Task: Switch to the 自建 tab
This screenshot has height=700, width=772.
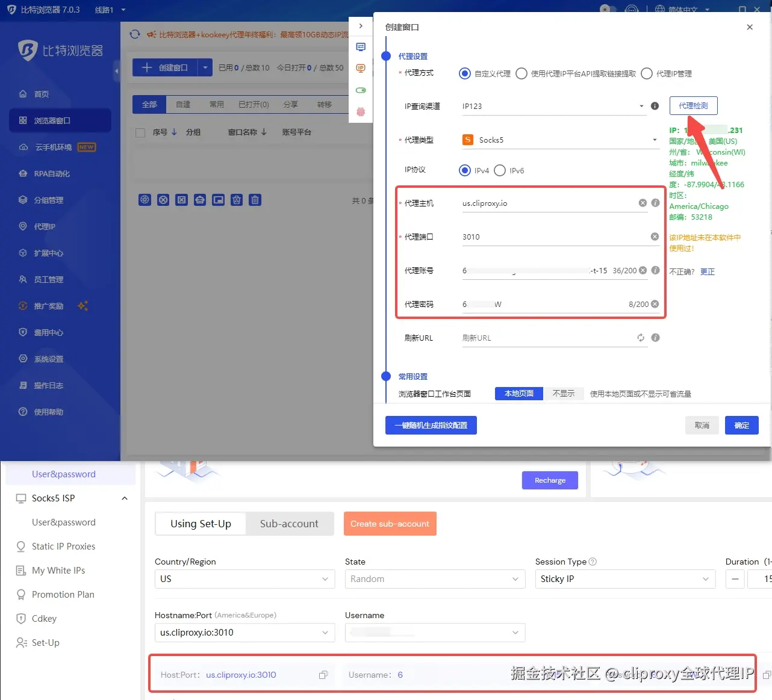Action: [183, 105]
